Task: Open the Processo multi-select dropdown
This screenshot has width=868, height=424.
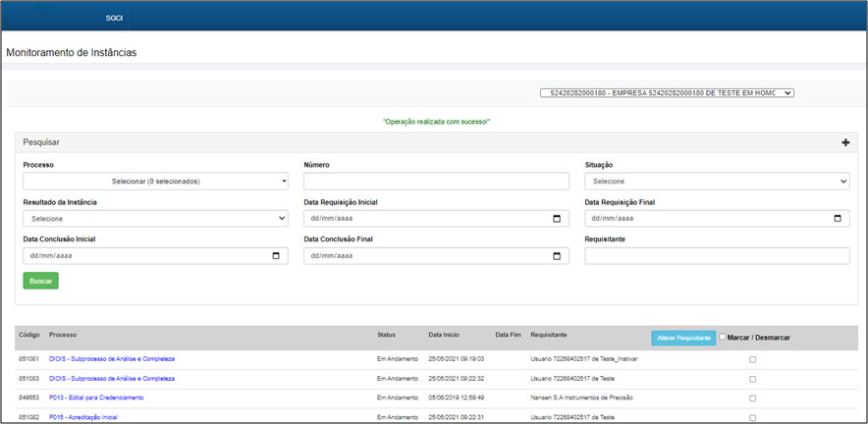Action: pos(156,182)
